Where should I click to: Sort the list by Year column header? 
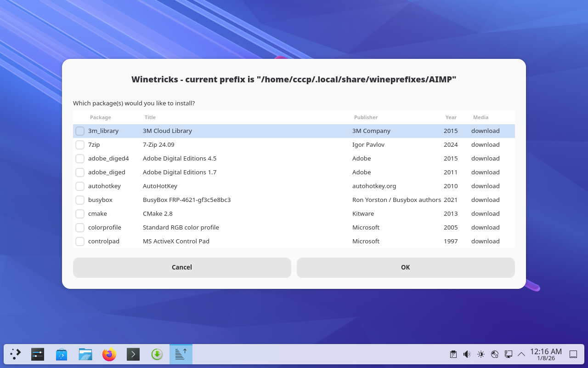coord(451,117)
